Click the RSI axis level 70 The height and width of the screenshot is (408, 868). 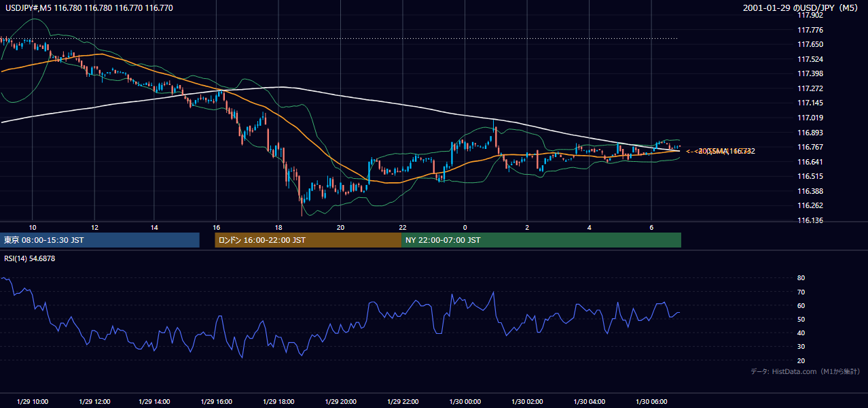click(x=801, y=292)
